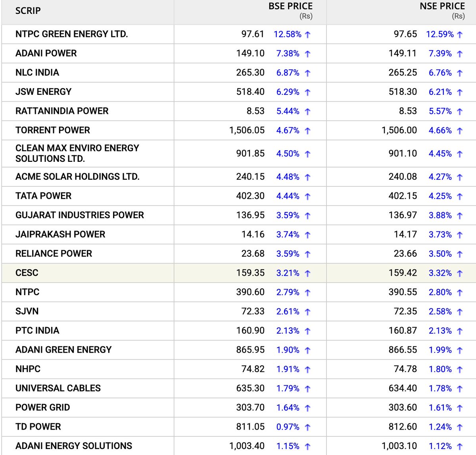Click the BSE up arrow for CESC

point(307,273)
